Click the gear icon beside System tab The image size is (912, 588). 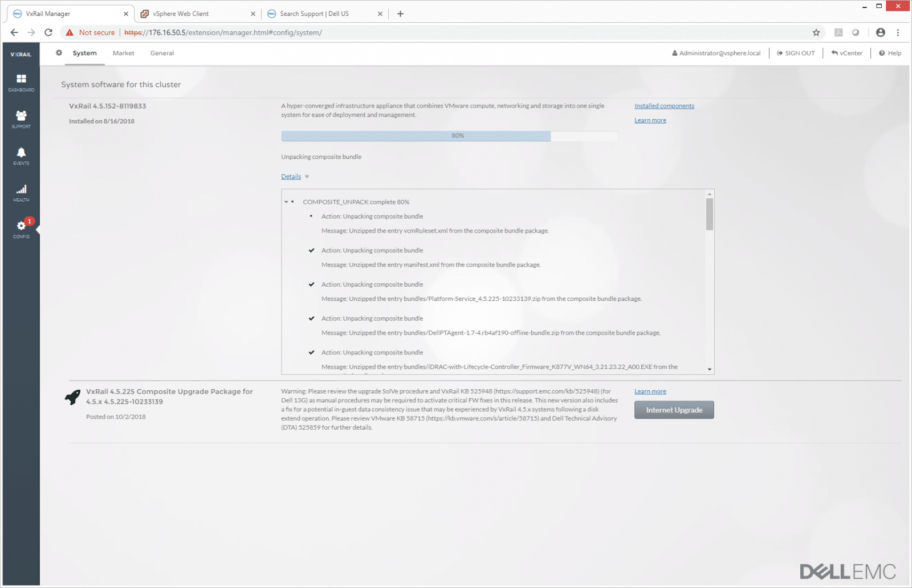pyautogui.click(x=59, y=53)
